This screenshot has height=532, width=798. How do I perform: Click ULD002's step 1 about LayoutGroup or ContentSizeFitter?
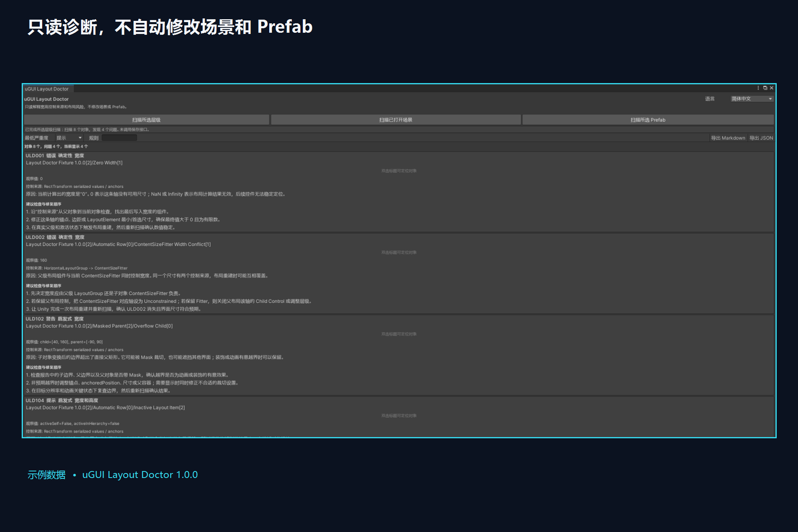pos(104,293)
